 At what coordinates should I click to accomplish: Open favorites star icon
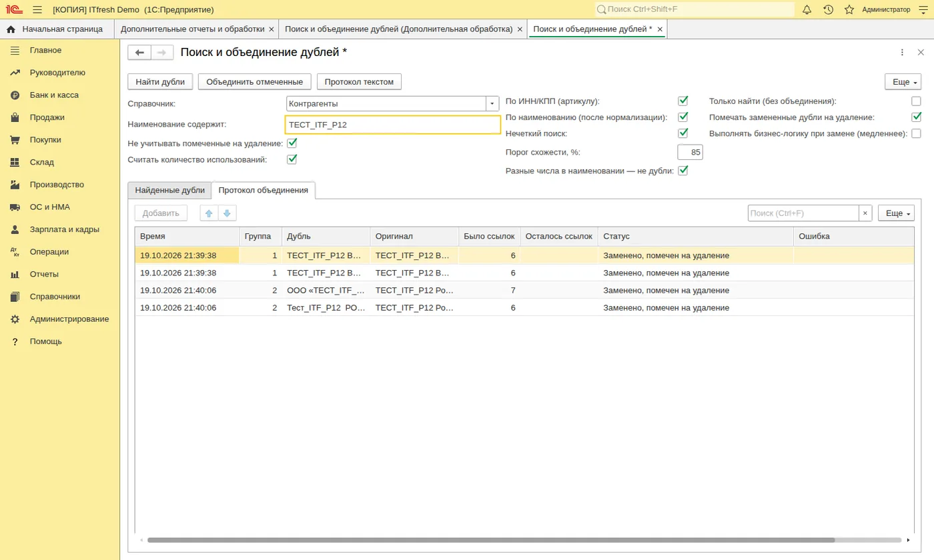click(849, 9)
